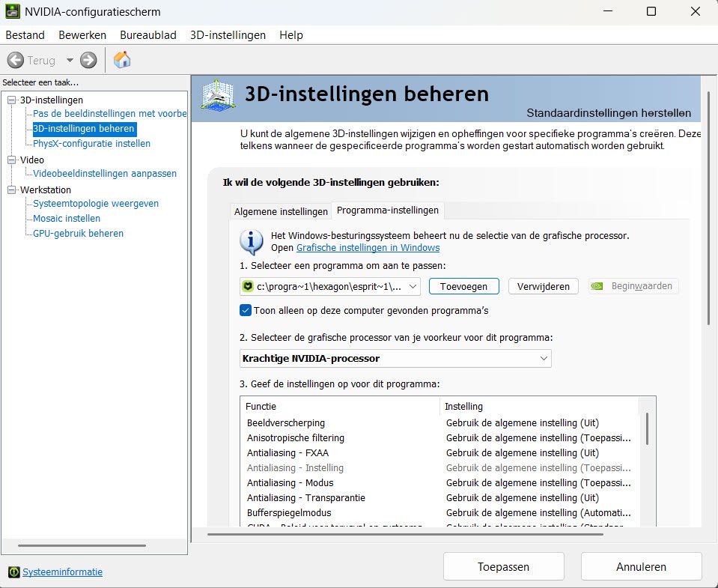Open the back history dropdown arrow
718x588 pixels.
click(70, 60)
